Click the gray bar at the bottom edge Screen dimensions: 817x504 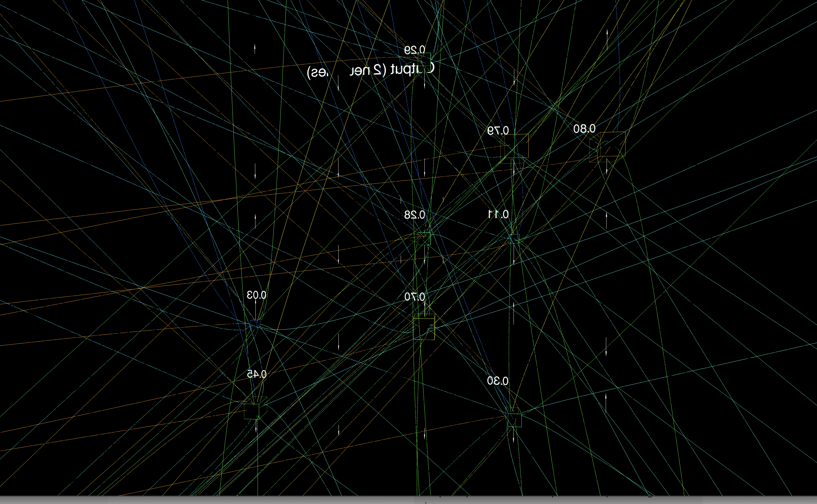[408, 500]
